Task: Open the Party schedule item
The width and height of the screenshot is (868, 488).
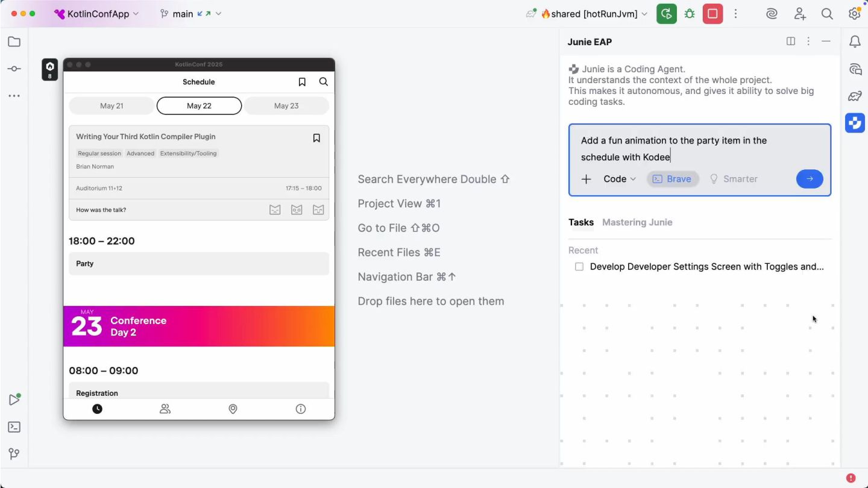Action: (199, 264)
